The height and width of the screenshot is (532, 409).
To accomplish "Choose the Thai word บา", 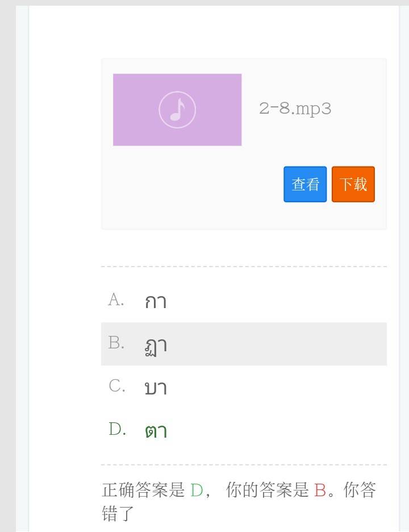I will click(x=155, y=388).
